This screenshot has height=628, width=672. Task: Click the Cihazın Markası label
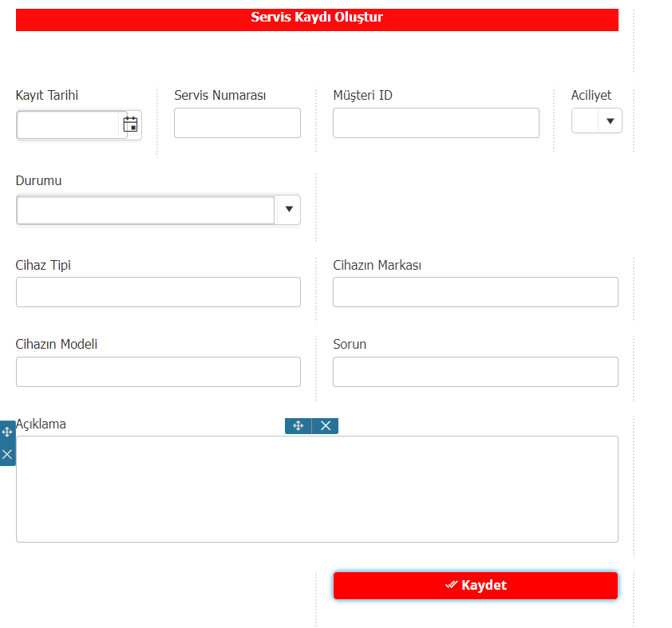coord(378,265)
